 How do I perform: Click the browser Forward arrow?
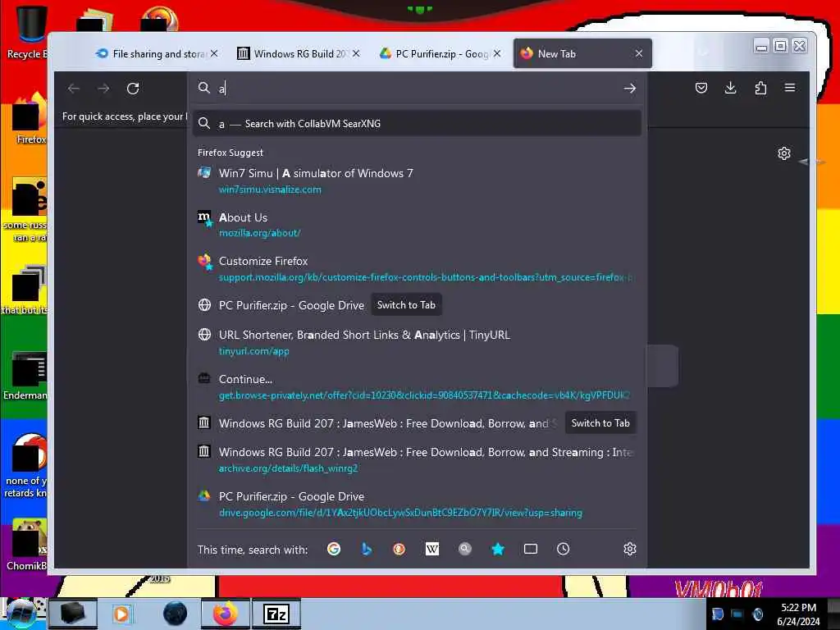tap(103, 89)
